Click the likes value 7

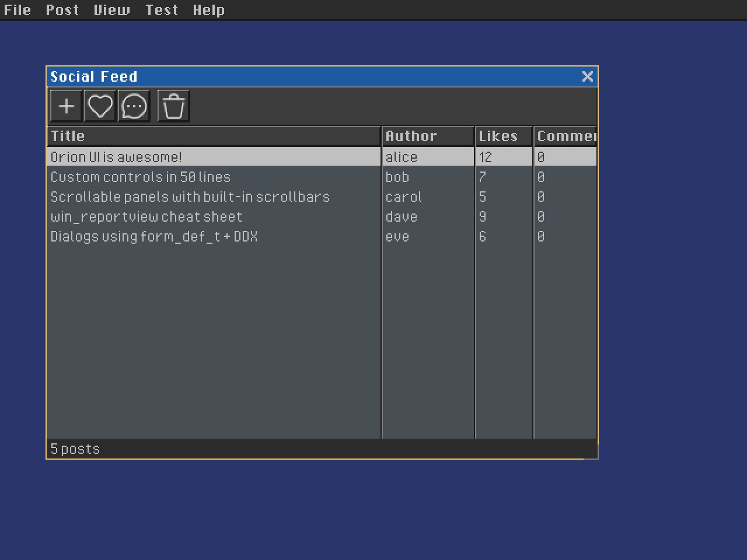point(482,177)
